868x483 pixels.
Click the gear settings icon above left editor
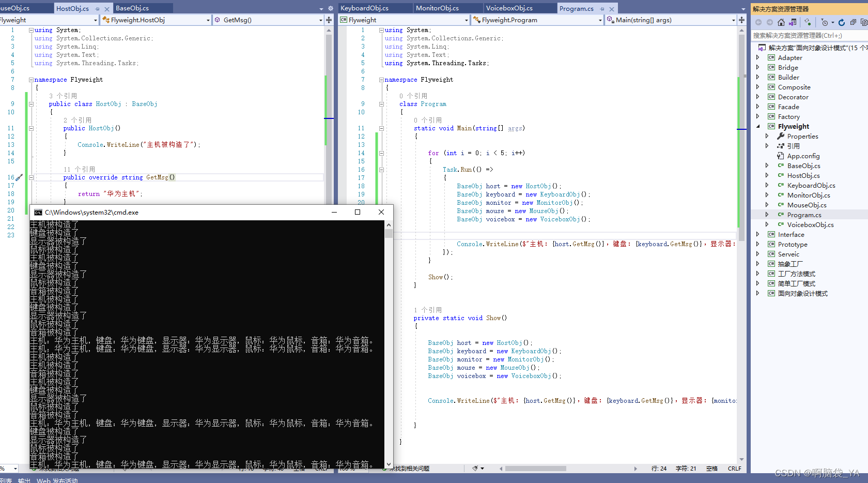click(x=331, y=8)
